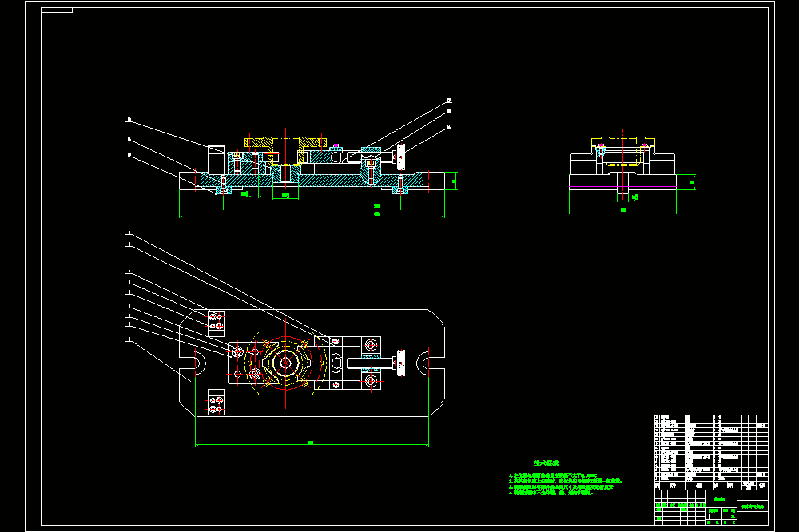Screen dimensions: 799x532
Task: Click the upper-left locating block with four bolts
Action: [216, 323]
